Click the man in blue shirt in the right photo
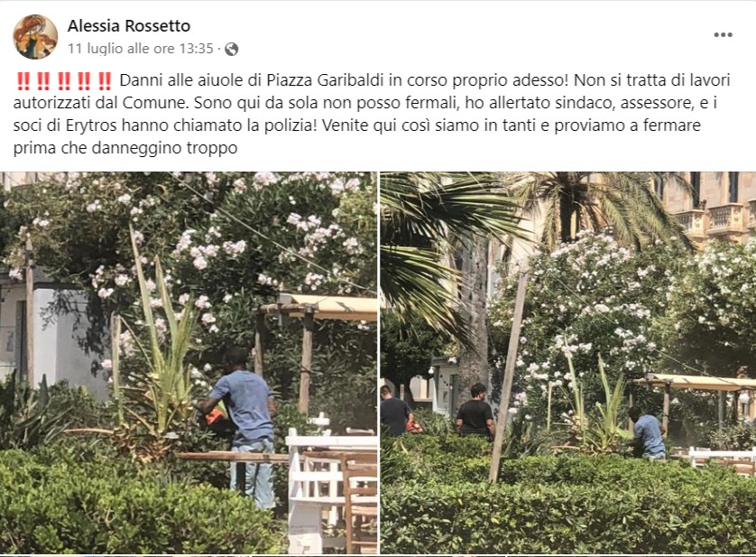This screenshot has width=756, height=557. point(649,433)
